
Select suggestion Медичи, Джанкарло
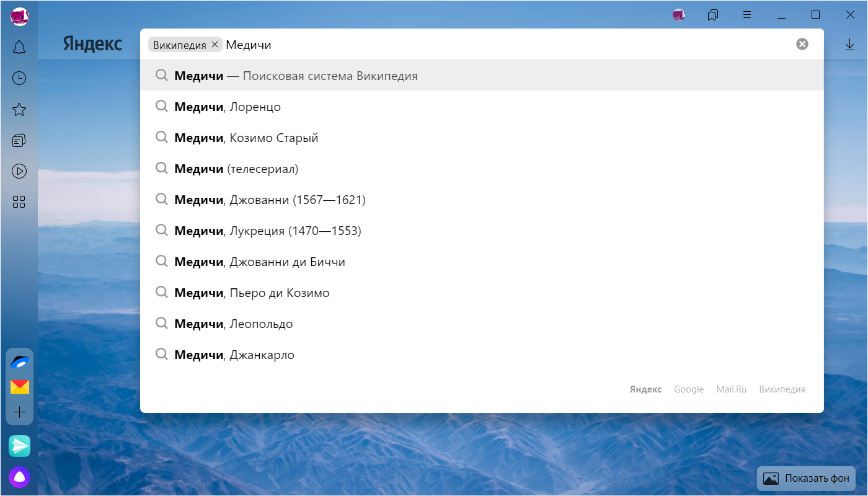(x=482, y=355)
